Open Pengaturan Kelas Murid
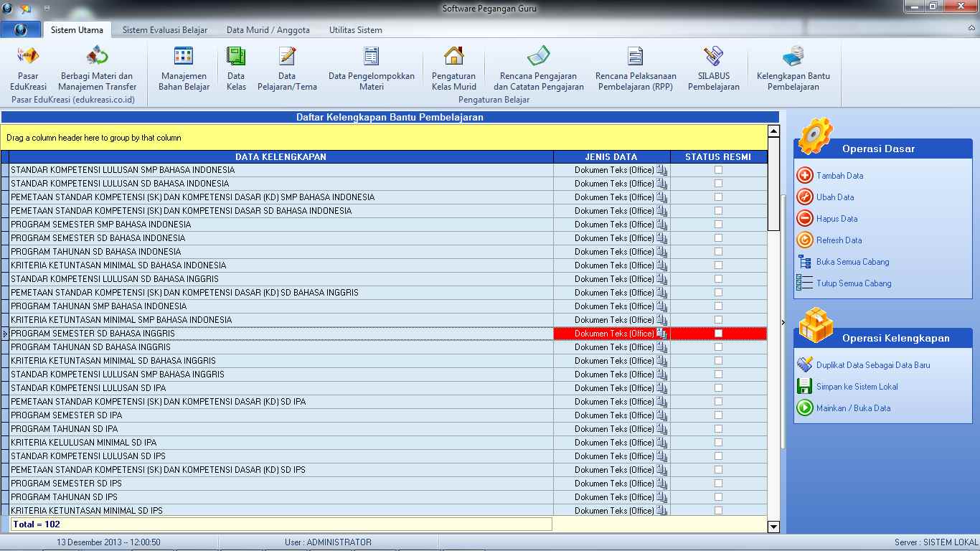980x551 pixels. (454, 69)
